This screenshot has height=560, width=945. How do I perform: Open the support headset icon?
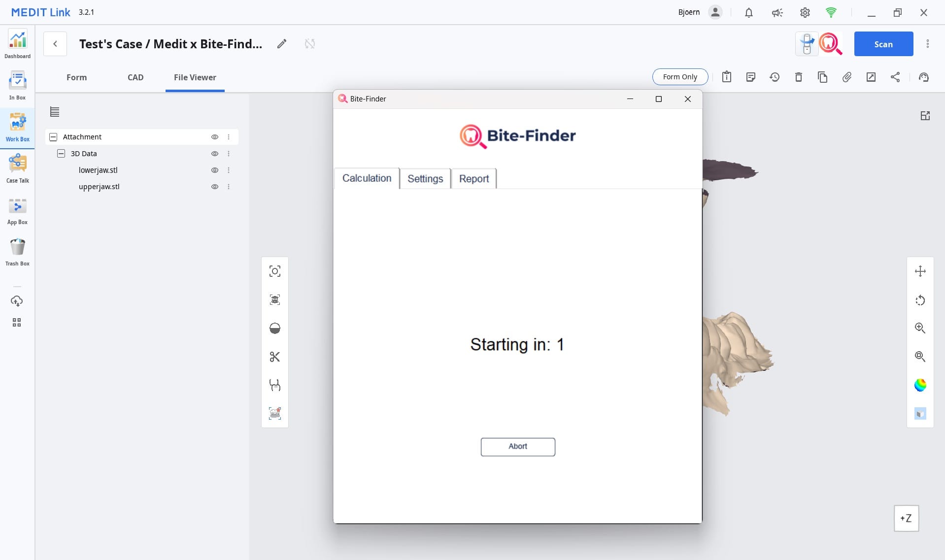(924, 77)
